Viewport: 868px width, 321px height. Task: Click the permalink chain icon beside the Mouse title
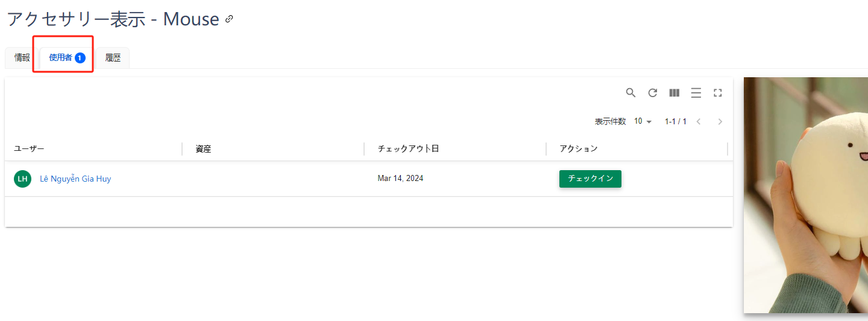tap(229, 19)
